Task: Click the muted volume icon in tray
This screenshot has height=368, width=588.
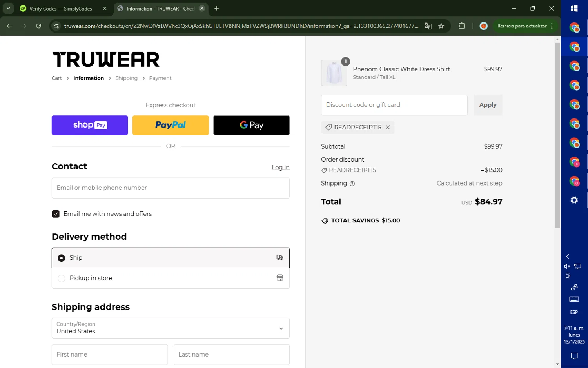Action: [567, 266]
